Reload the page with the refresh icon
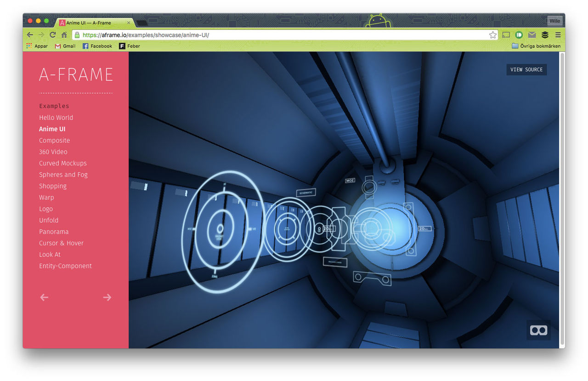 point(53,35)
